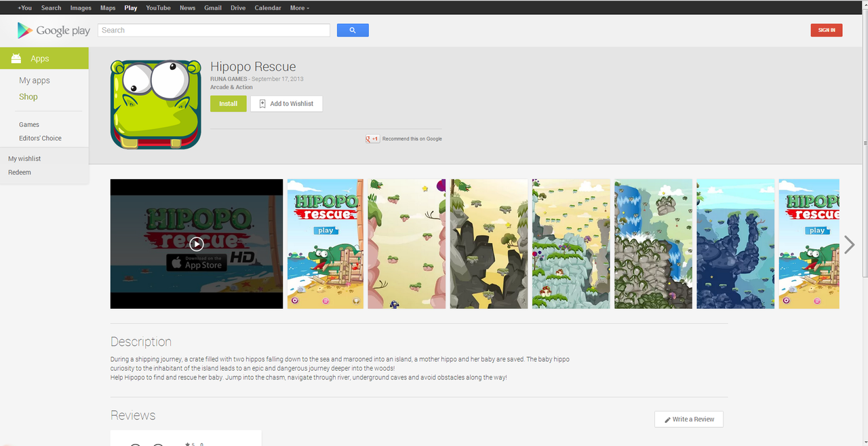Open Gmail from the top navigation bar

coord(213,8)
